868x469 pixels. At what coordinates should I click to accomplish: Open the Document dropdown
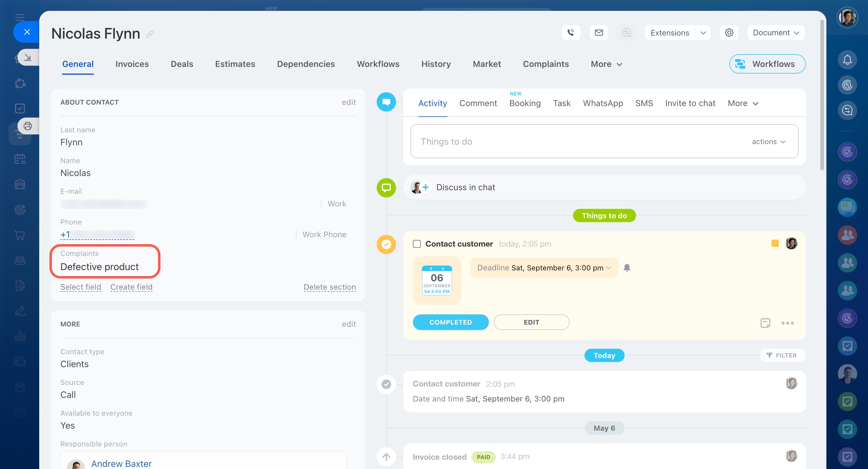click(x=776, y=33)
